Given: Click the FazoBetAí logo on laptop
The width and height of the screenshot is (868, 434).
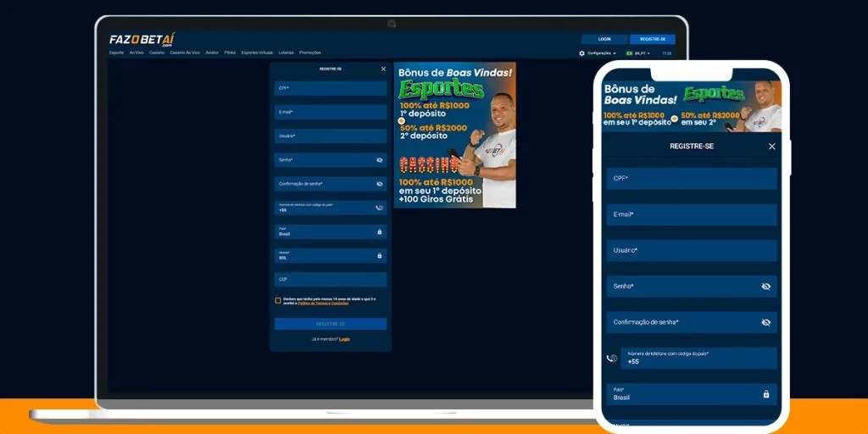Looking at the screenshot, I should pyautogui.click(x=142, y=40).
